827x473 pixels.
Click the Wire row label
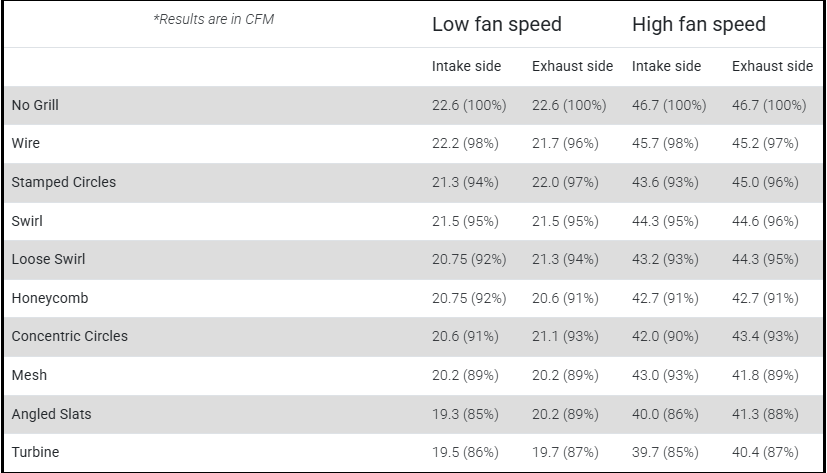click(x=26, y=143)
